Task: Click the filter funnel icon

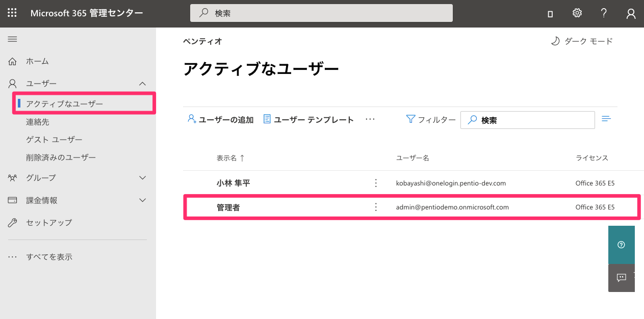Action: 410,119
